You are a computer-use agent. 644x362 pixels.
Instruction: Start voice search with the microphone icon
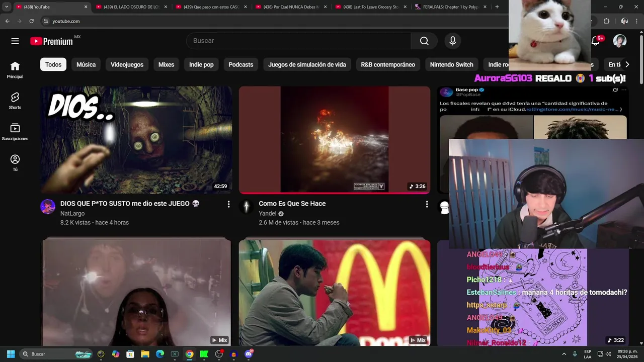[x=453, y=41]
